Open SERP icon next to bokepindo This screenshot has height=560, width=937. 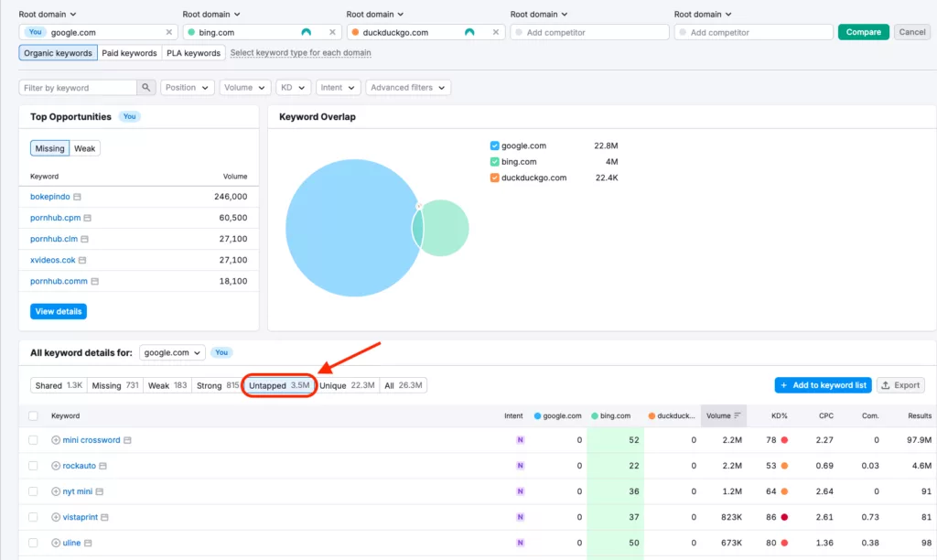click(77, 197)
